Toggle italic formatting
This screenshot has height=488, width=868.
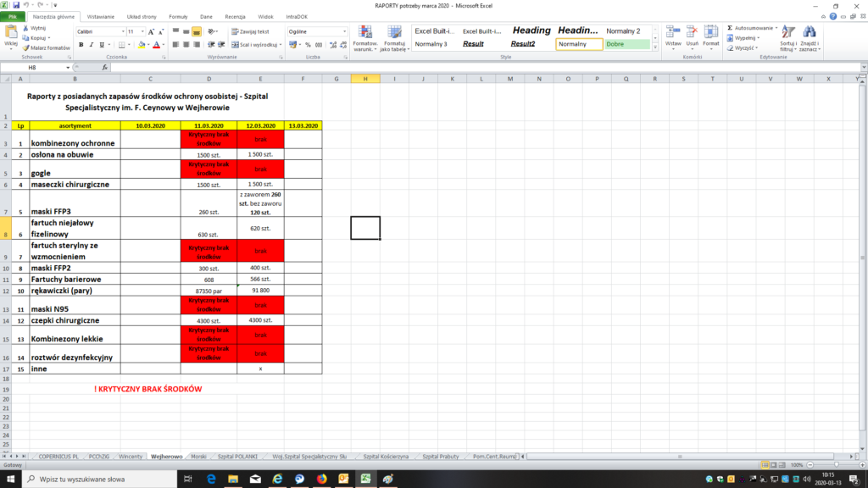click(91, 45)
